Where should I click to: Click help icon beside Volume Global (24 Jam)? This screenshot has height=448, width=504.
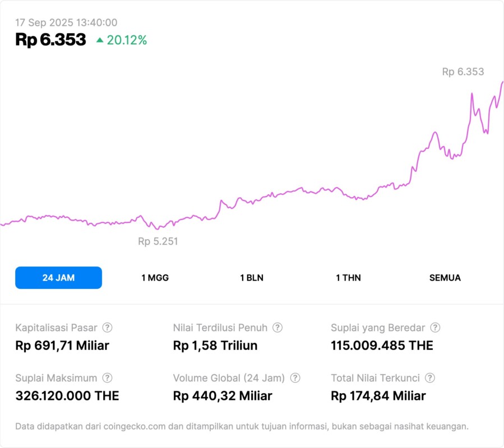coord(295,378)
